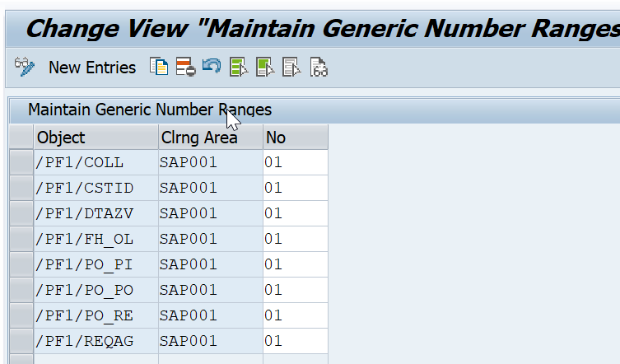The height and width of the screenshot is (364, 620).
Task: Click the Select All icon
Action: (239, 67)
